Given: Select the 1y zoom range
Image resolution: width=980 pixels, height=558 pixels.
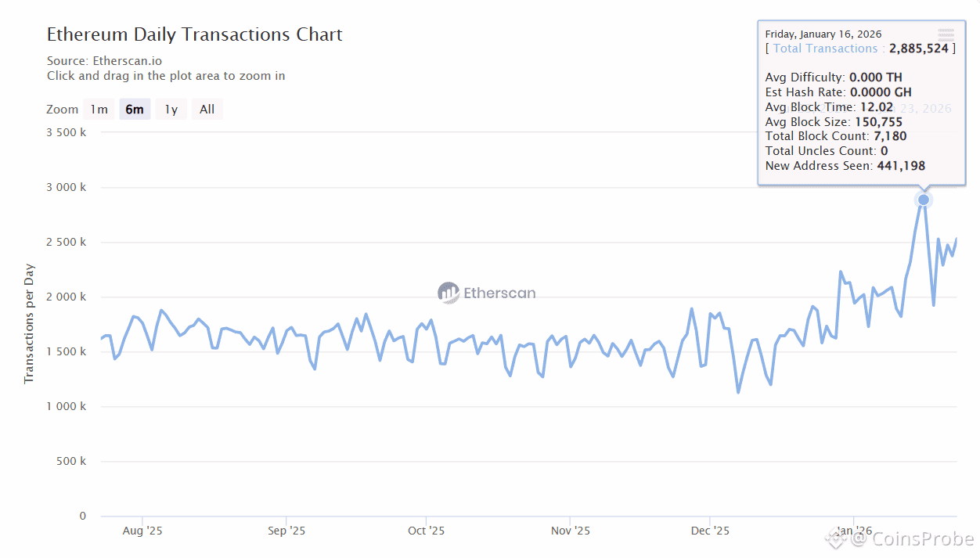Looking at the screenshot, I should [x=171, y=110].
